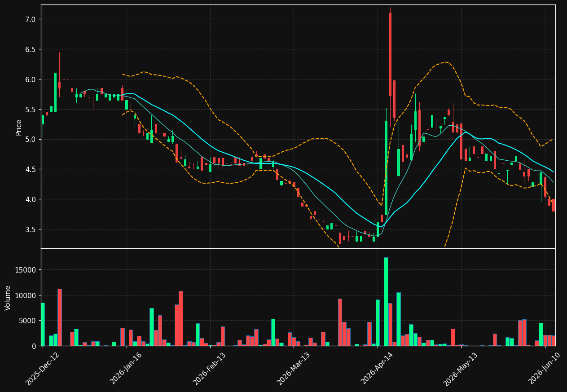Screen dimensions: 567x392
Task: Click the large green candle rising to 5.3 in April
Action: [386, 168]
